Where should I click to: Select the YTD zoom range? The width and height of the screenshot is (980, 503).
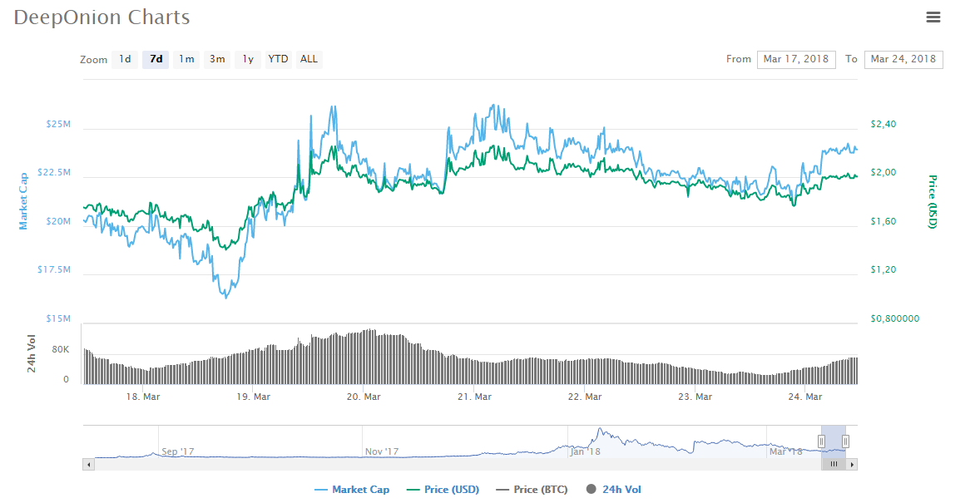[x=278, y=59]
